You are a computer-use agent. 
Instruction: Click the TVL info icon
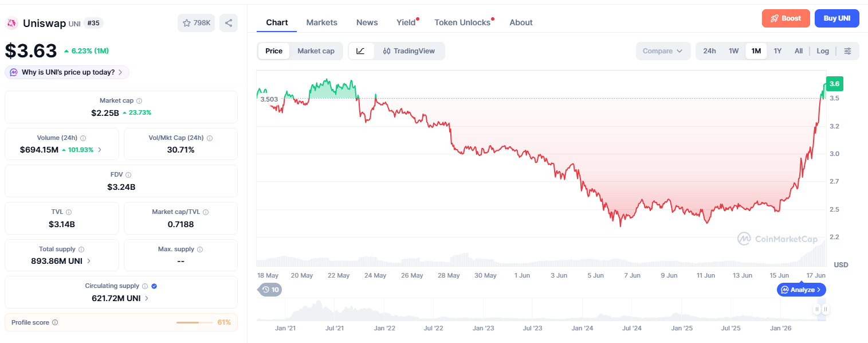[69, 212]
